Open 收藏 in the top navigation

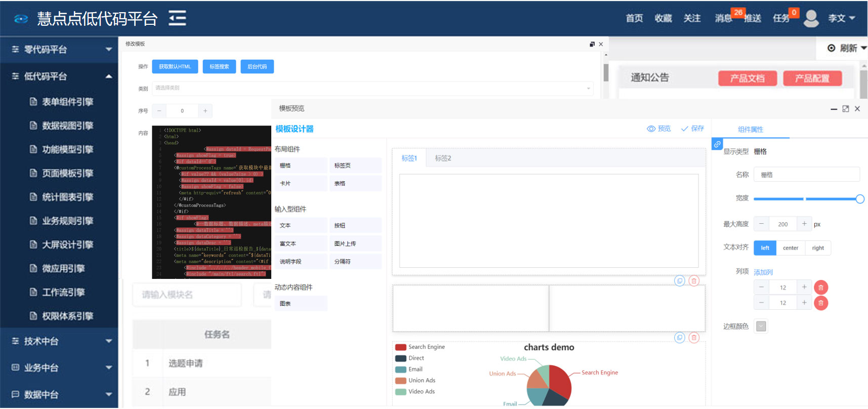click(663, 18)
